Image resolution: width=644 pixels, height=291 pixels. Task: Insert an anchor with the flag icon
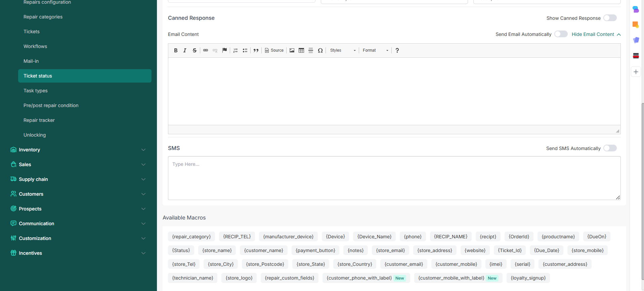pos(225,50)
